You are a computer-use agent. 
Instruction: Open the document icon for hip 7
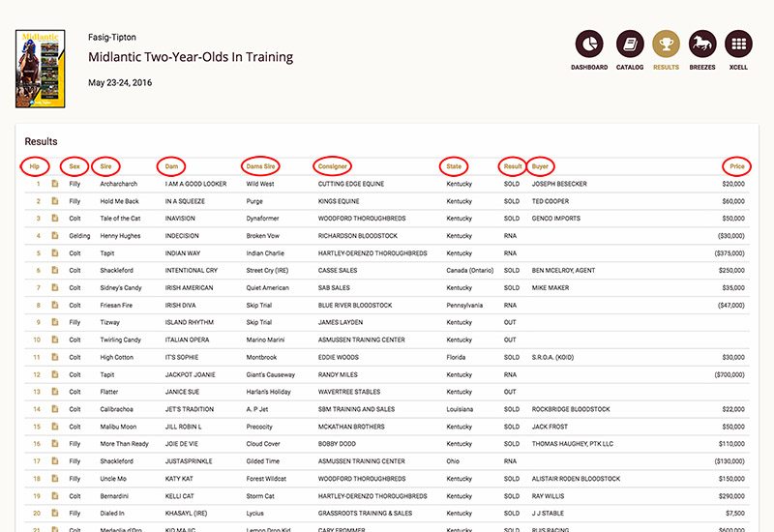click(x=55, y=287)
